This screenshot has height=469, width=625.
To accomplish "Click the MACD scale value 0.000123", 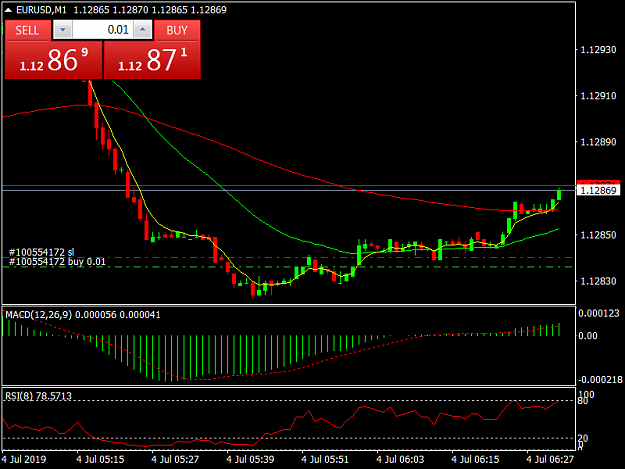I will point(599,314).
